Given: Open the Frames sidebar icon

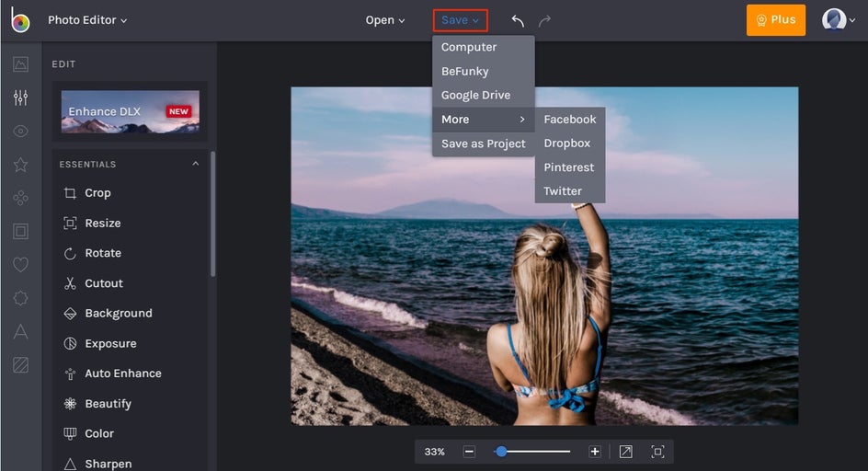Looking at the screenshot, I should pyautogui.click(x=20, y=231).
